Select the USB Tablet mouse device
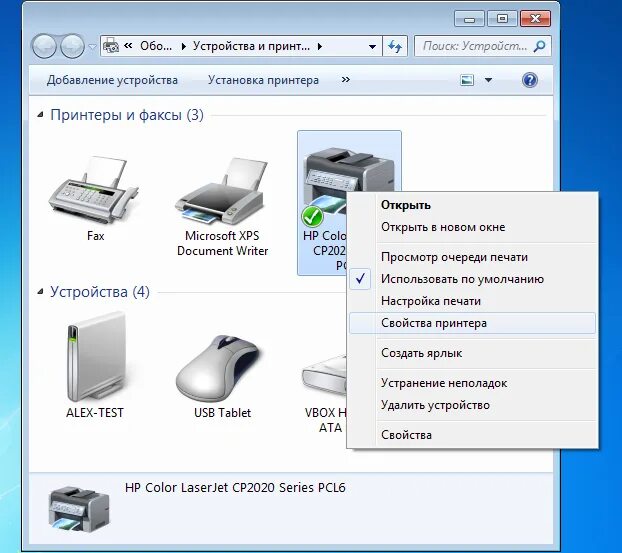Screen dimensions: 622x553 coord(219,368)
